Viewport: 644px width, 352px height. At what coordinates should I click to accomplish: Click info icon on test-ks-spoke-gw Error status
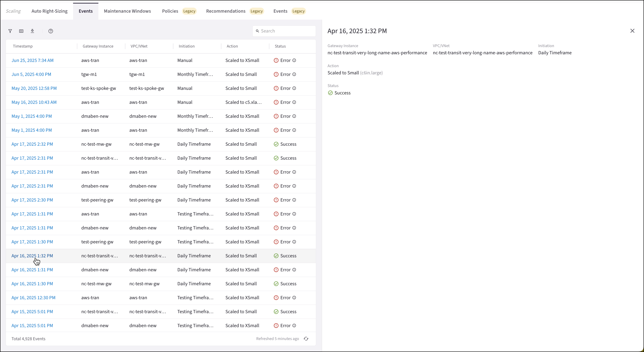[x=294, y=88]
